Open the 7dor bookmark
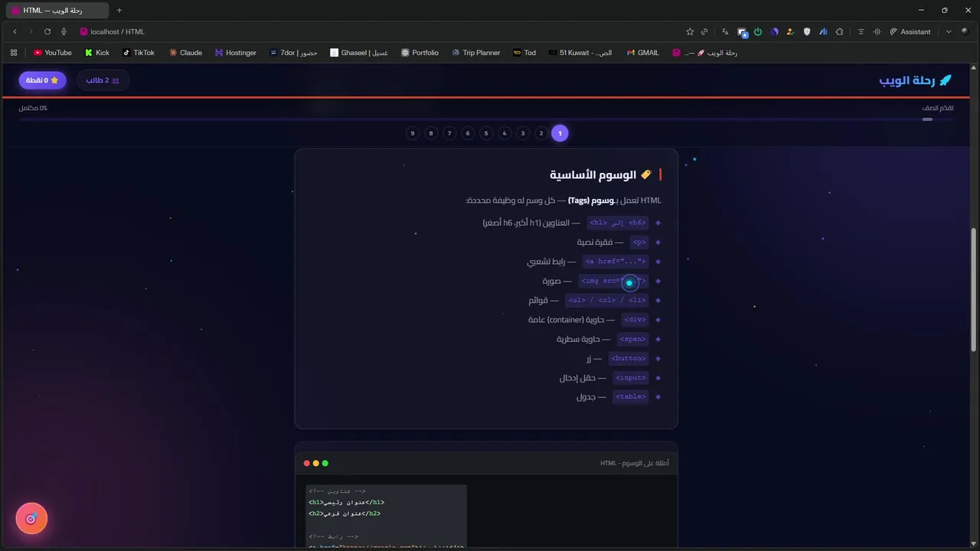Image resolution: width=980 pixels, height=551 pixels. pos(293,53)
